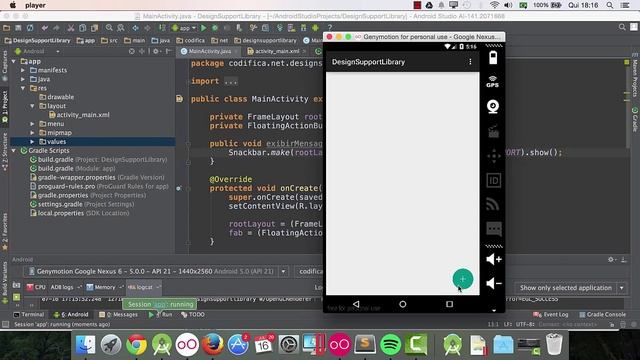Click the Debug app bug icon
Viewport: 640px width, 360px height.
pos(215,28)
